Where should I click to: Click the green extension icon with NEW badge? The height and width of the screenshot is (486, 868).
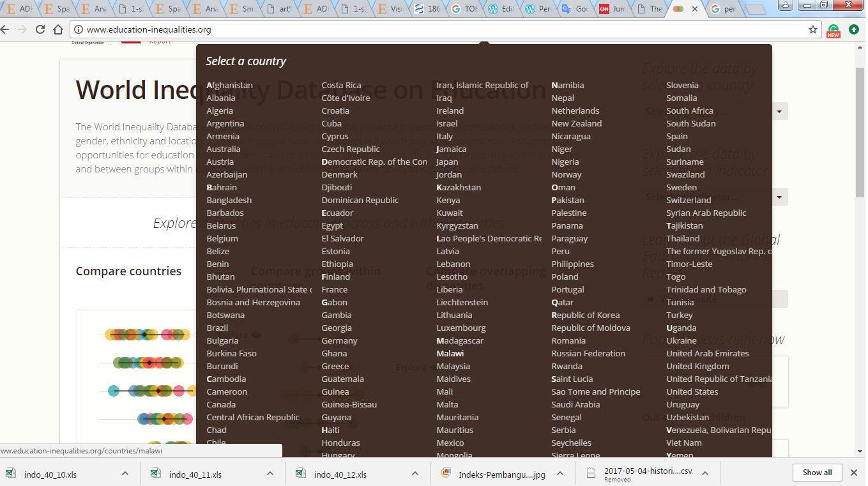833,30
